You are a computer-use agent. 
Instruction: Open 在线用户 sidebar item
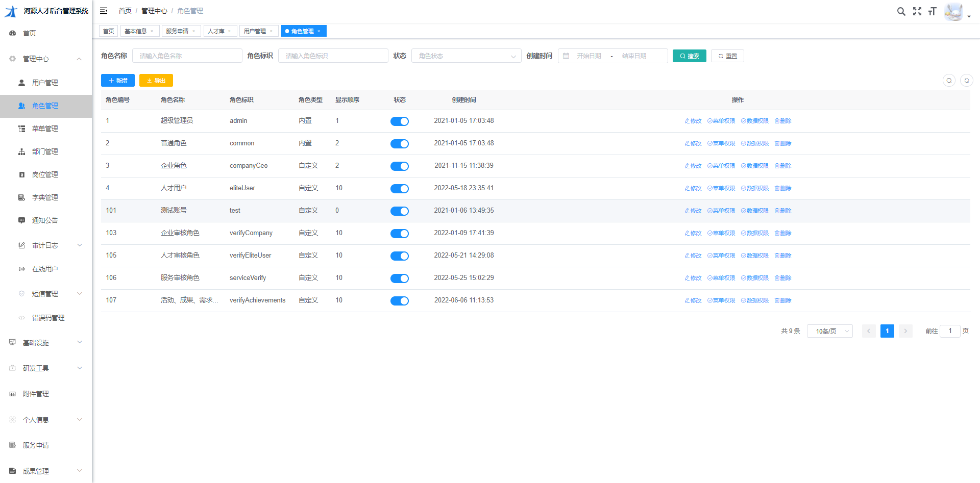point(45,269)
